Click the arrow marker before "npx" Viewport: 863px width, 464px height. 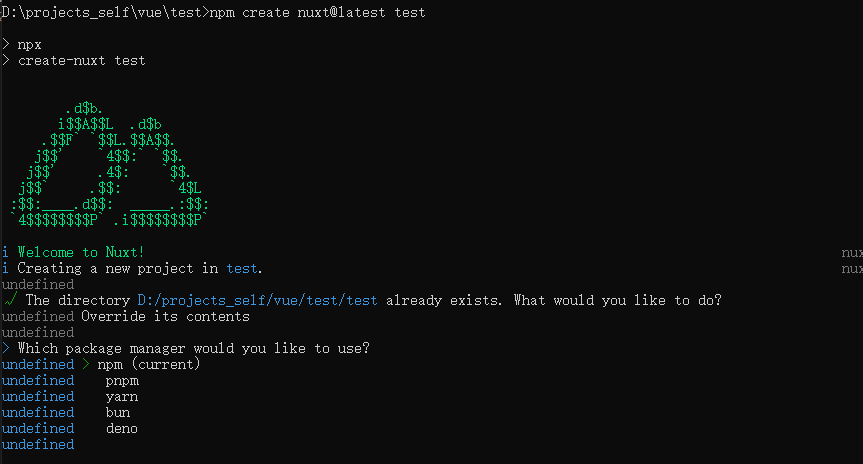point(6,45)
